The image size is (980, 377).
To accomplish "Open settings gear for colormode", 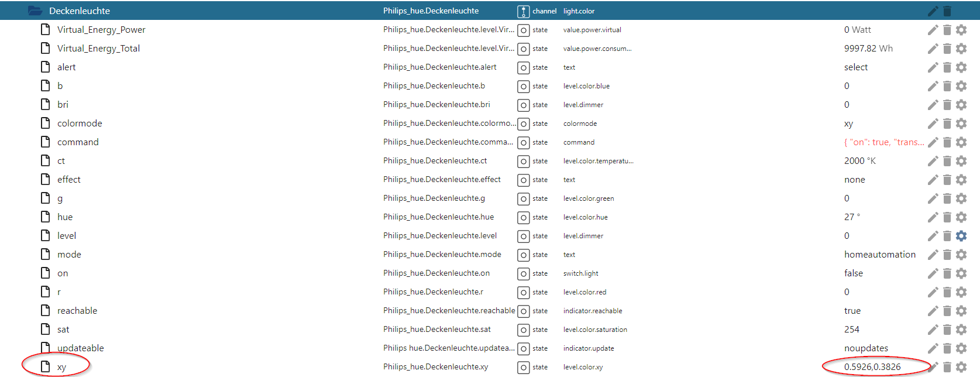I will click(x=961, y=124).
